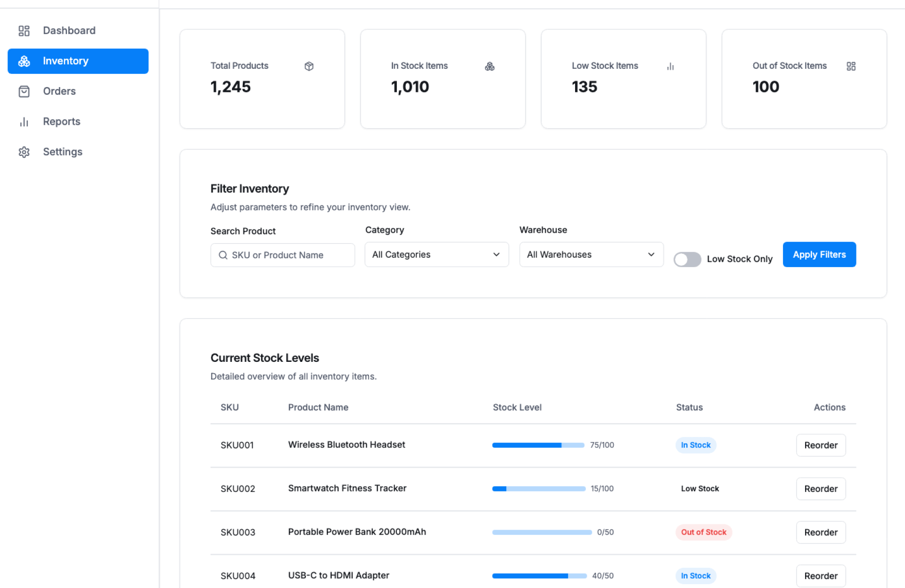This screenshot has height=588, width=905.
Task: Click the Dashboard grid icon in sidebar
Action: 24,31
